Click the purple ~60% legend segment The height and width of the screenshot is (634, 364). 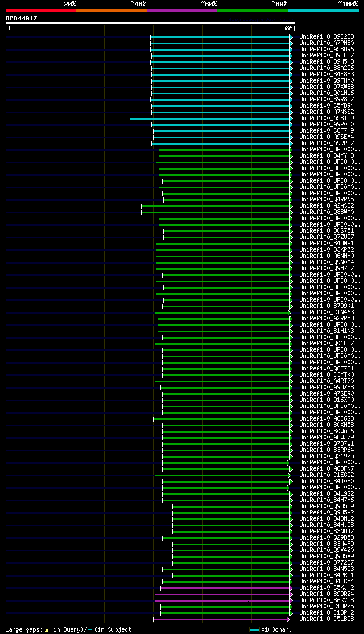tap(182, 10)
